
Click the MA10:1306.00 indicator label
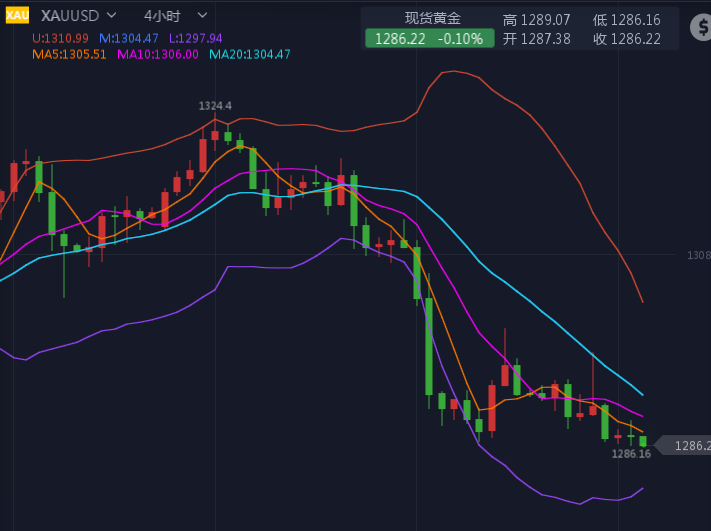tap(158, 55)
